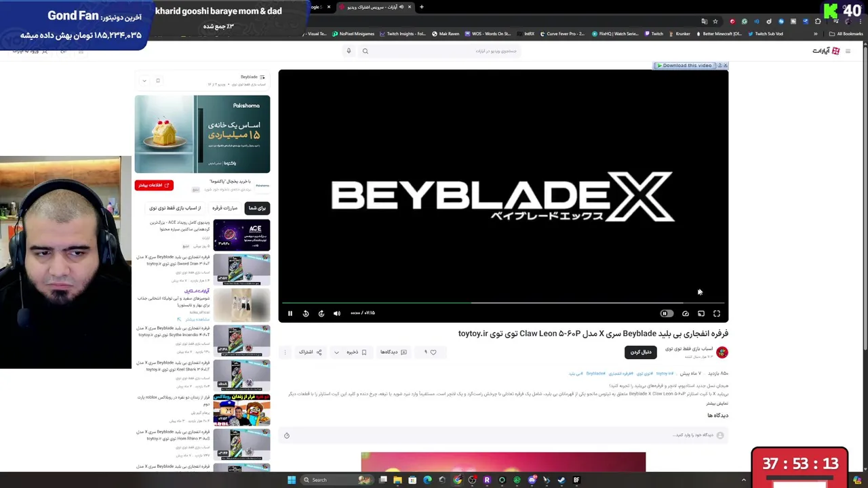This screenshot has height=488, width=868.
Task: Open the All Bookmarks folder
Action: 846,34
